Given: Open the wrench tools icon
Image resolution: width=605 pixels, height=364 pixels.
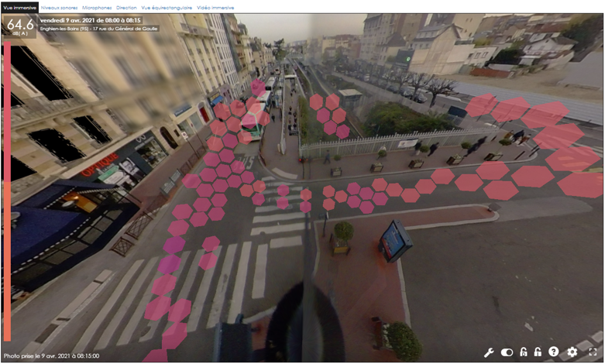Looking at the screenshot, I should (x=489, y=352).
